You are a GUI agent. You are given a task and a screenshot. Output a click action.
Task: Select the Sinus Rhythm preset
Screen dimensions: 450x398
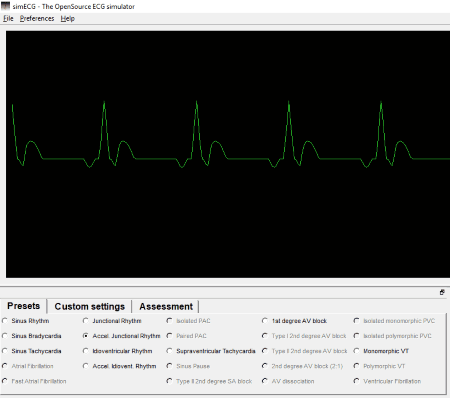[x=26, y=321]
